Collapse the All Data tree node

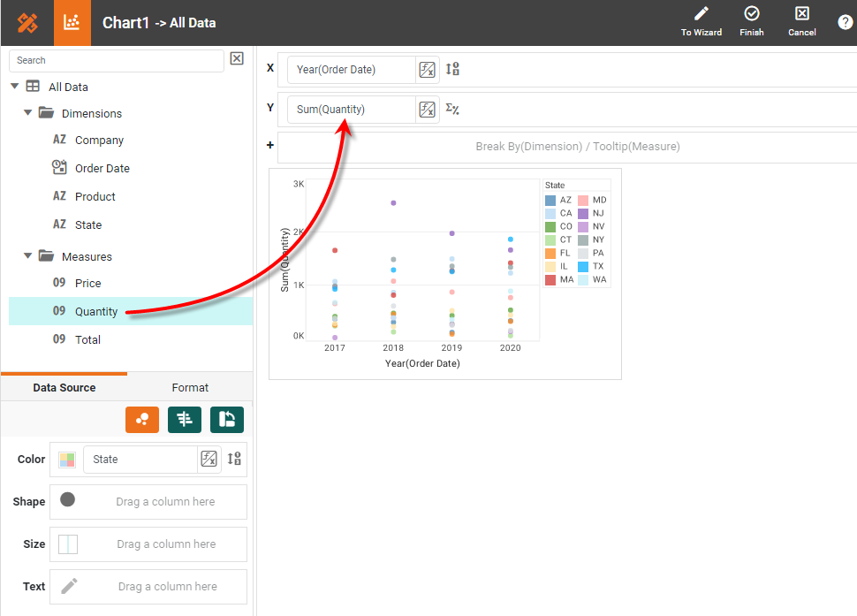click(14, 86)
